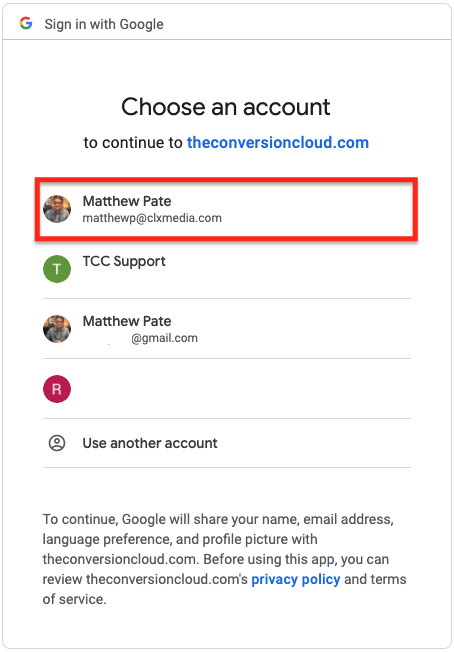454x652 pixels.
Task: Click the profile photo of the clxmedia.com account
Action: click(x=57, y=209)
